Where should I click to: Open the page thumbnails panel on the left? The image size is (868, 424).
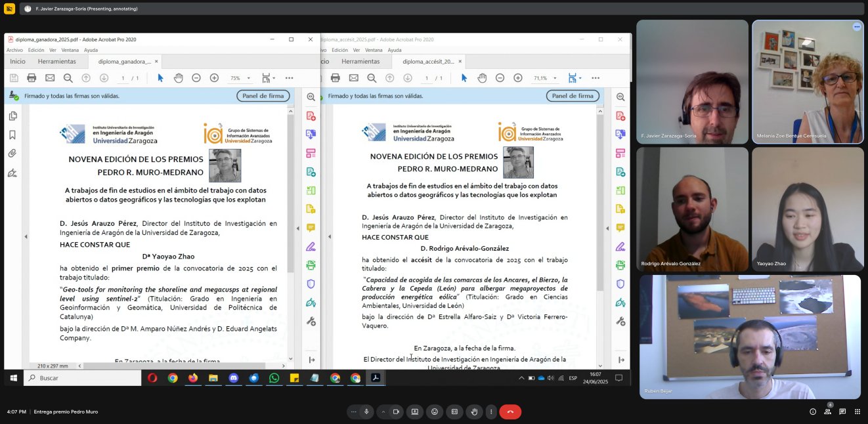[x=12, y=116]
